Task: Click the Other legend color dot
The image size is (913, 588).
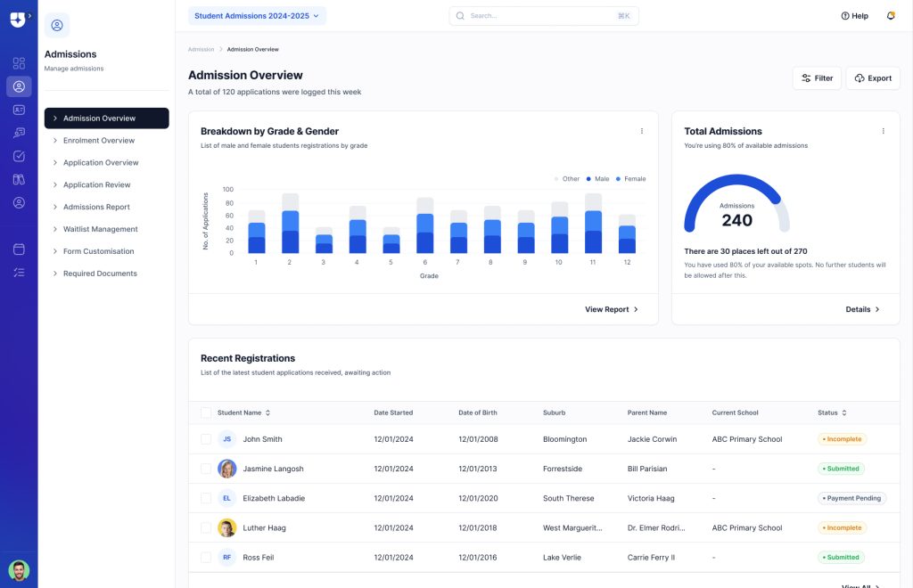Action: tap(556, 178)
